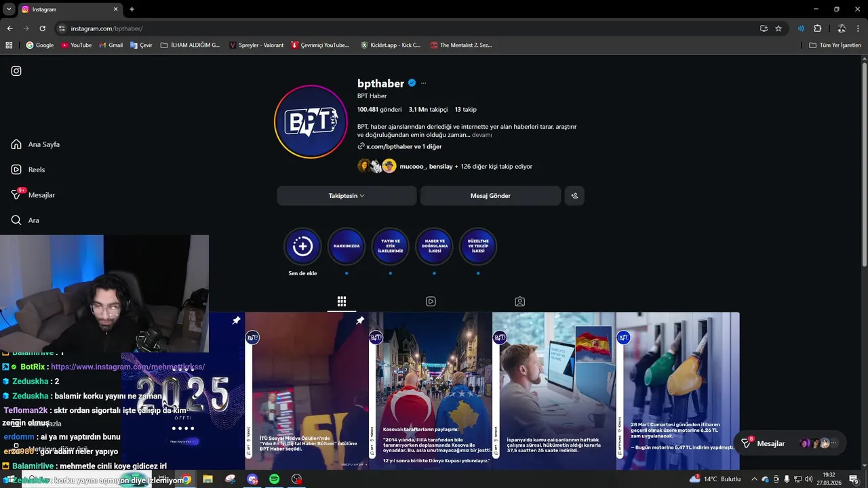868x488 pixels.
Task: Open the Instagram logo home link
Action: 16,70
